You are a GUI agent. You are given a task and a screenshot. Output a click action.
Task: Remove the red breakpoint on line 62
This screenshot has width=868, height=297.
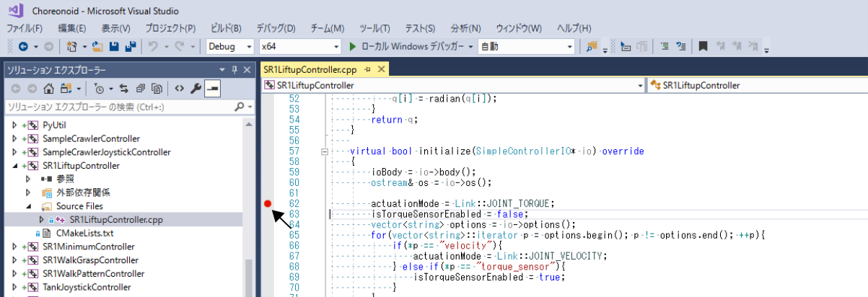coord(268,205)
